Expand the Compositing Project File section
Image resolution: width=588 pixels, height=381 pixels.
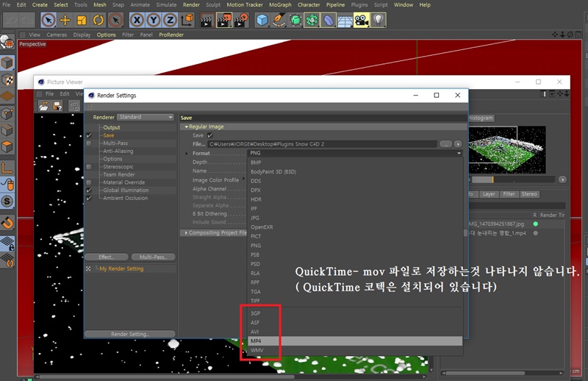(186, 232)
